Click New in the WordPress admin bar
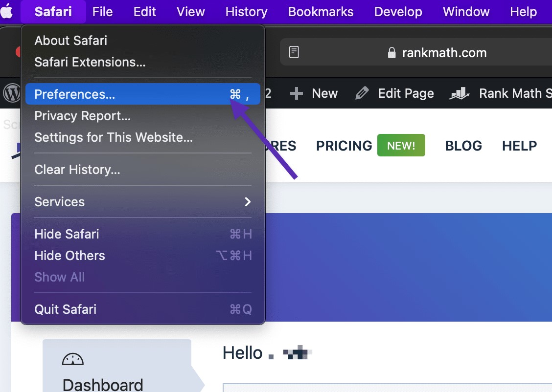 (x=324, y=93)
